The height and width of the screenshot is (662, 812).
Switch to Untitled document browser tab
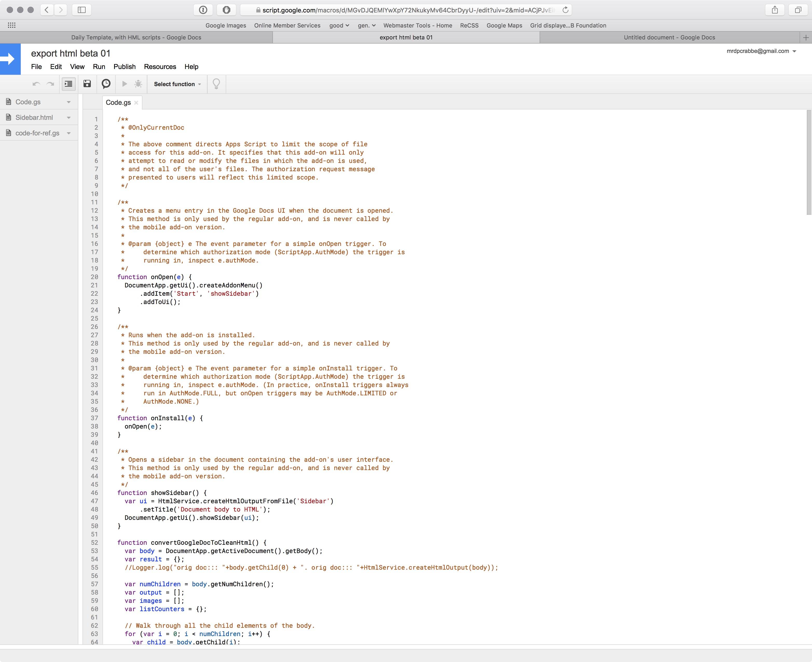[x=669, y=37]
